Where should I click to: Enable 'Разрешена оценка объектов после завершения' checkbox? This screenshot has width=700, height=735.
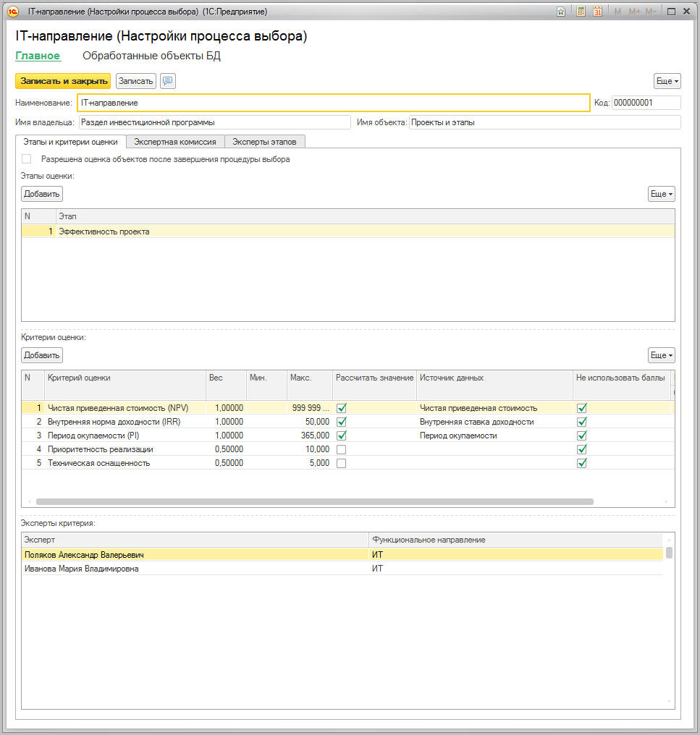point(27,159)
